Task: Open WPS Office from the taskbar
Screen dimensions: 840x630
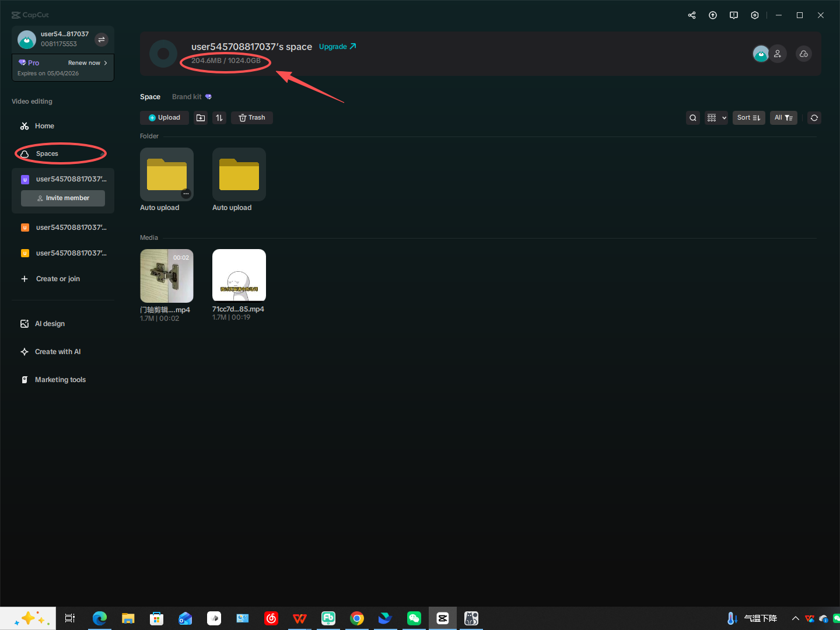Action: (x=300, y=618)
